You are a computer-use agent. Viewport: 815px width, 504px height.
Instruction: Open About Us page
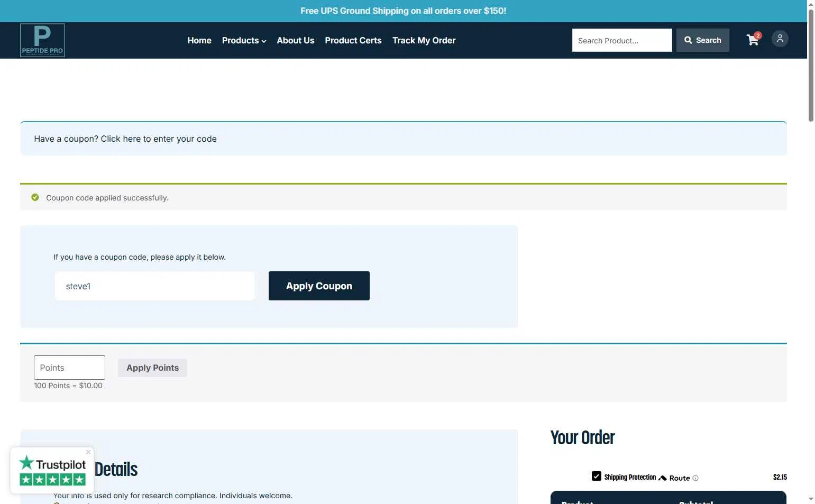(296, 40)
